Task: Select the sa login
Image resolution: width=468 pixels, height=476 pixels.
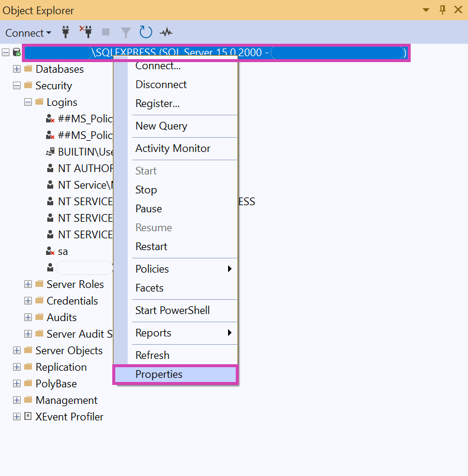Action: (63, 251)
